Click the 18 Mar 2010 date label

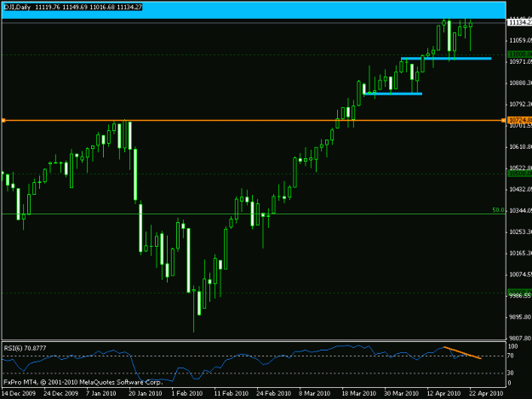[x=358, y=393]
